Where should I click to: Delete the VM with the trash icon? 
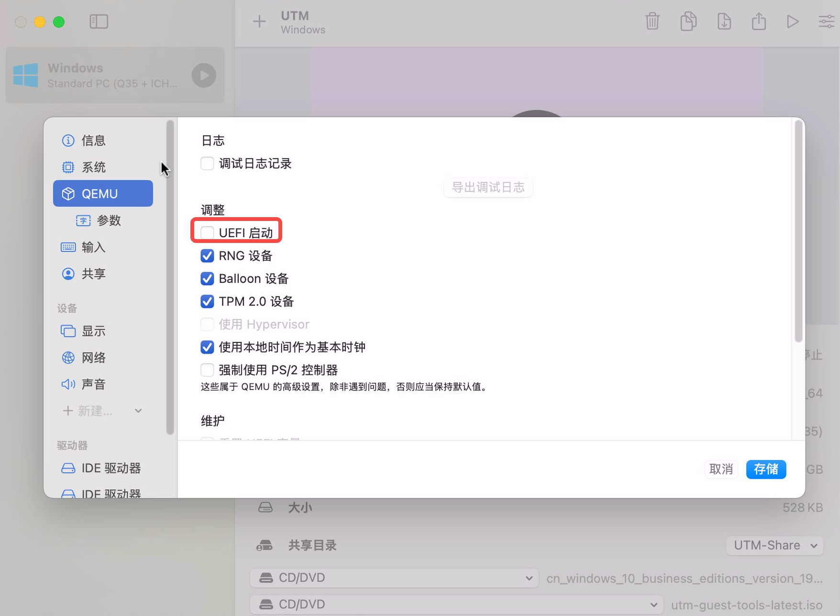pyautogui.click(x=652, y=22)
